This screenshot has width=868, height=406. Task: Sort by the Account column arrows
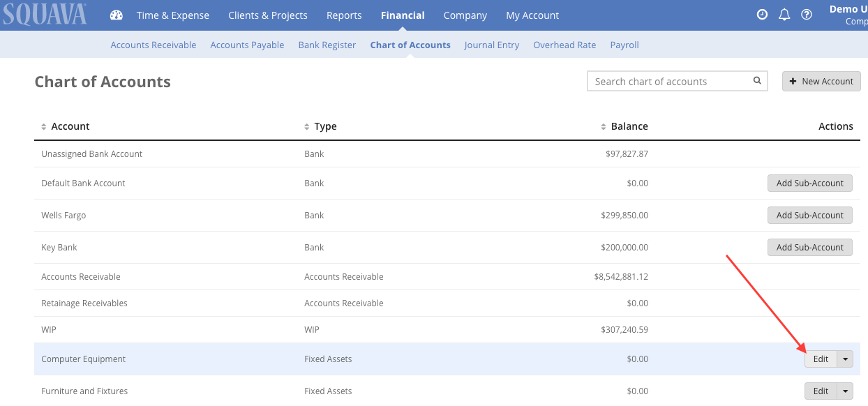[43, 126]
